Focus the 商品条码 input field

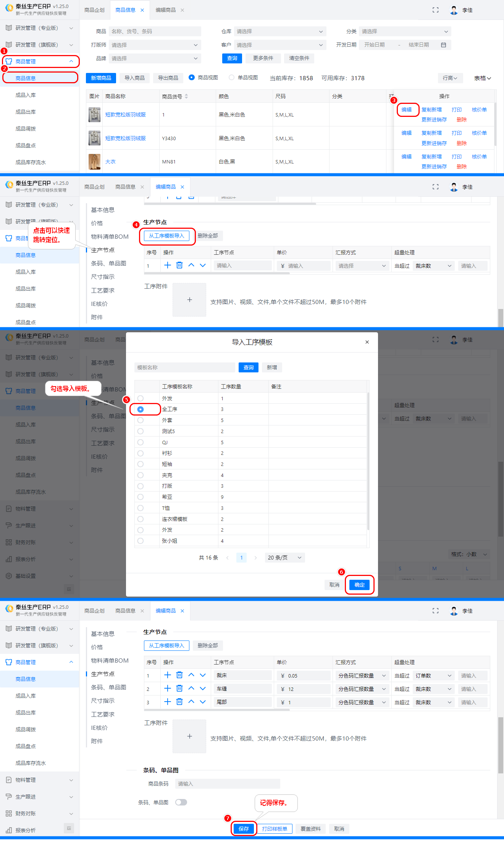(228, 784)
